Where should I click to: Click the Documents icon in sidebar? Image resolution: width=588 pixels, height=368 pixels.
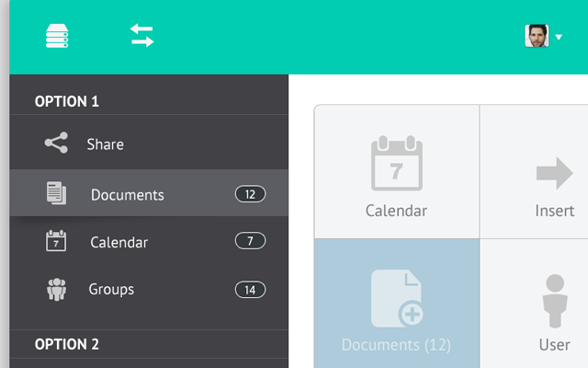coord(56,193)
